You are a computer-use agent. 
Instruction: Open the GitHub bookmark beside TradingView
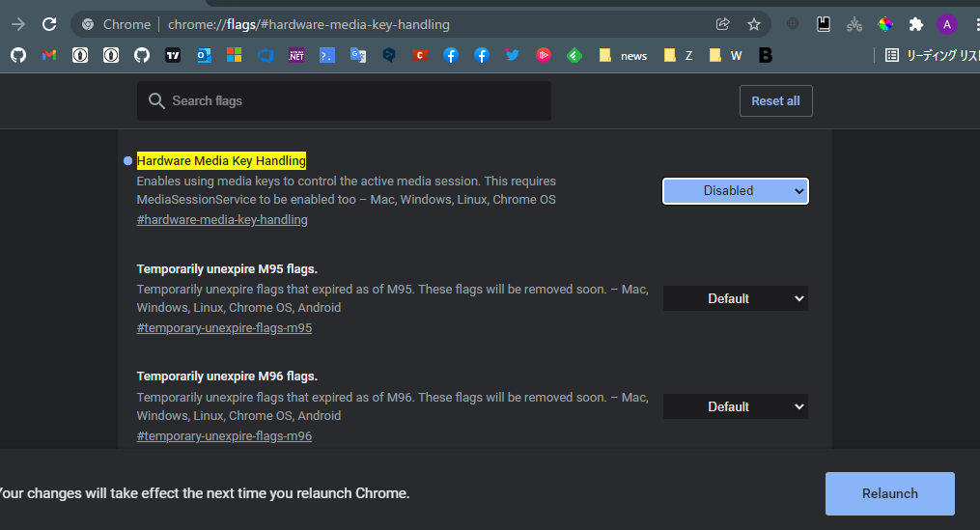142,56
